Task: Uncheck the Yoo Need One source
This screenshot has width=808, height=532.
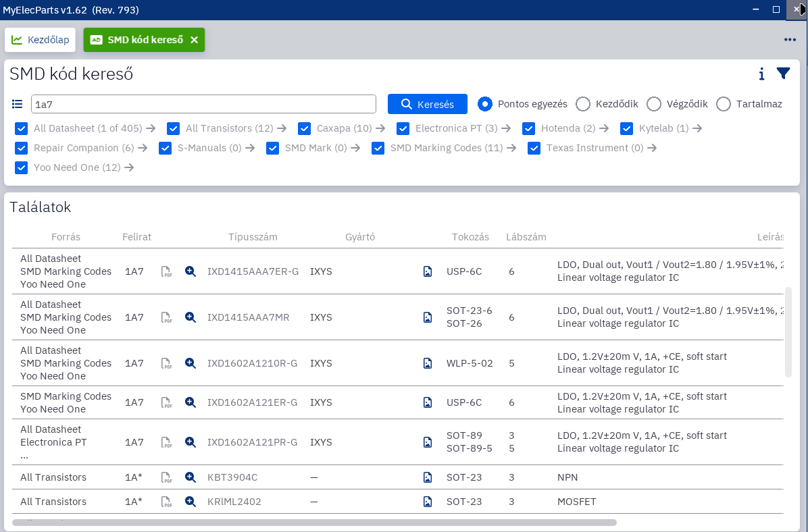Action: click(x=21, y=167)
